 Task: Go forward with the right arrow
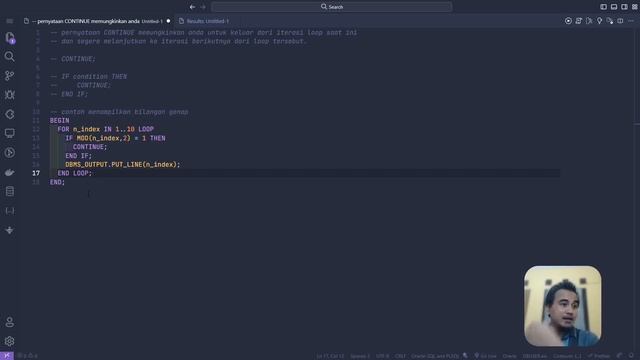coord(203,7)
